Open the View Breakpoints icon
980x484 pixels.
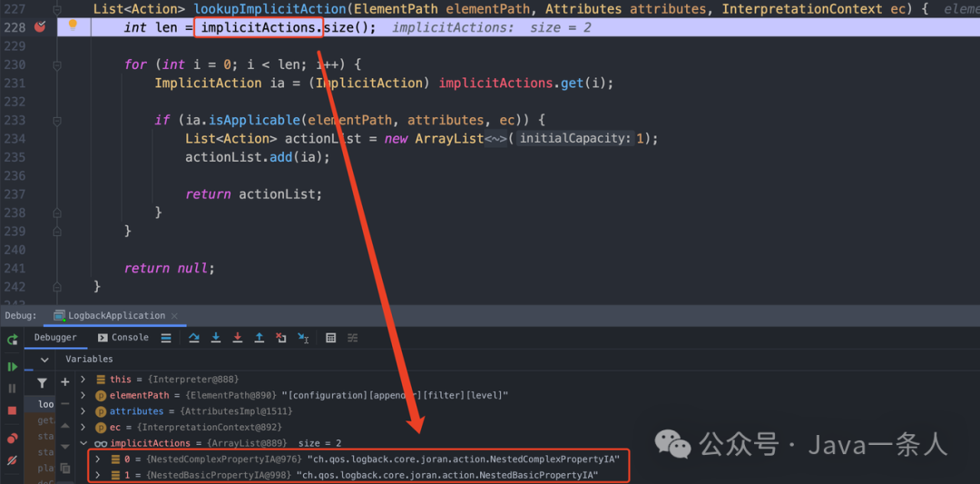[x=12, y=439]
